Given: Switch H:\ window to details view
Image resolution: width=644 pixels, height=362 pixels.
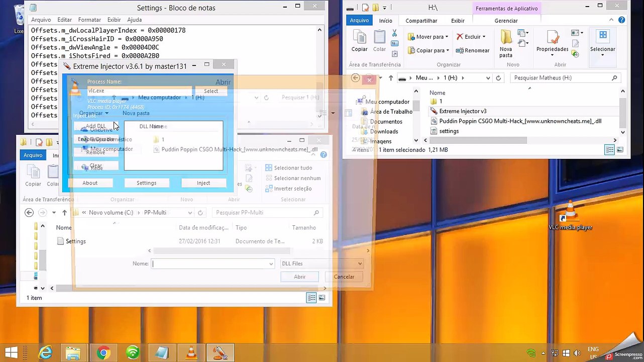Looking at the screenshot, I should (x=609, y=150).
